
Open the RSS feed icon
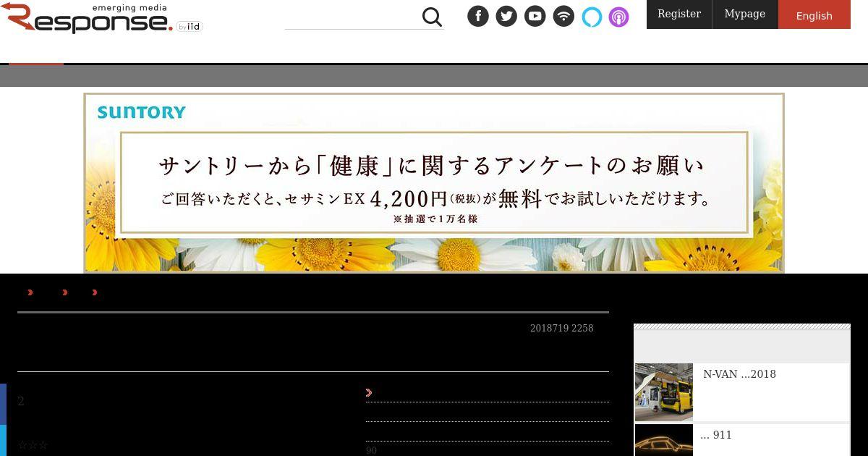pyautogui.click(x=563, y=16)
